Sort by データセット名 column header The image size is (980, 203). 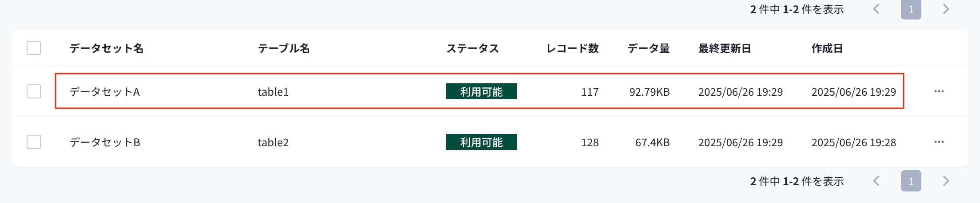click(107, 48)
